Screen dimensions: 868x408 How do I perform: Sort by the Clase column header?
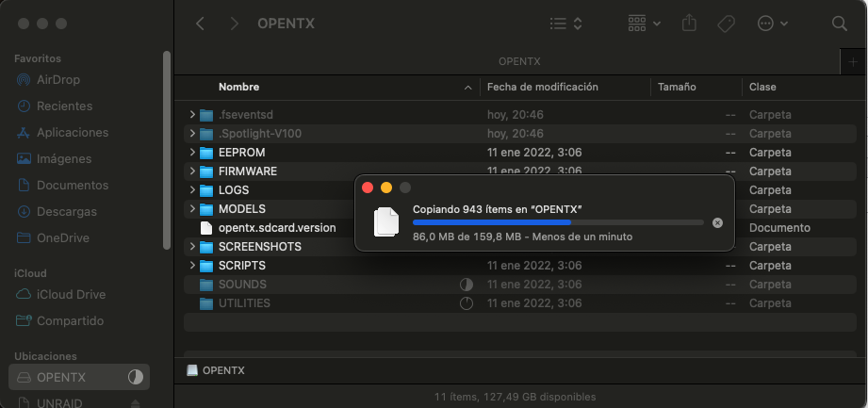[x=762, y=87]
